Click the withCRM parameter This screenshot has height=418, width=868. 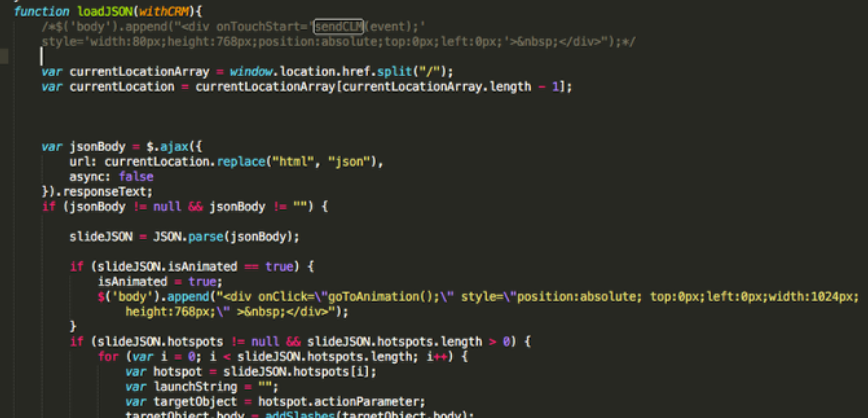(x=164, y=11)
